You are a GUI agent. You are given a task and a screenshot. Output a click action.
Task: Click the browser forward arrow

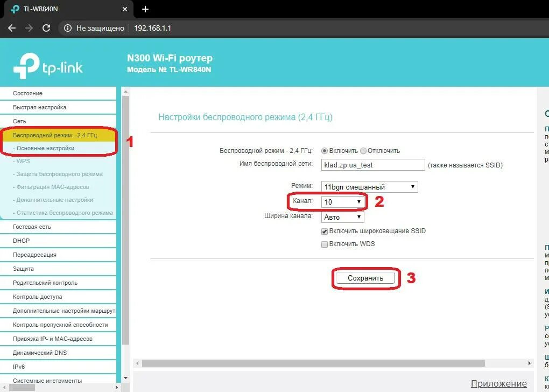pos(29,28)
